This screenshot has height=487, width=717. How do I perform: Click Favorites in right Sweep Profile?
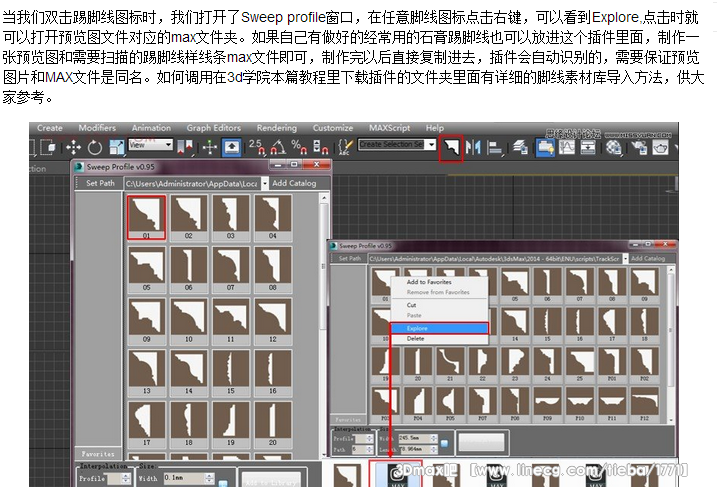tap(348, 419)
